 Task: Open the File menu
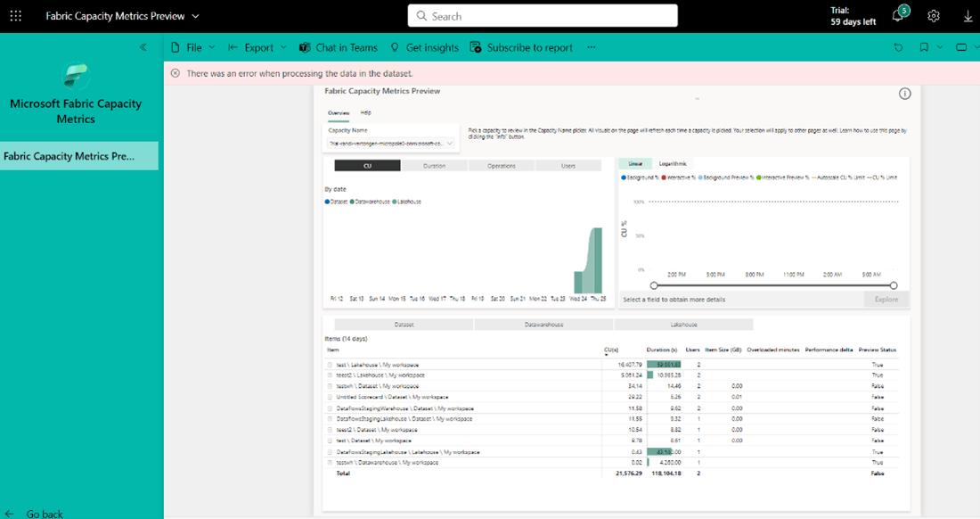pos(192,47)
